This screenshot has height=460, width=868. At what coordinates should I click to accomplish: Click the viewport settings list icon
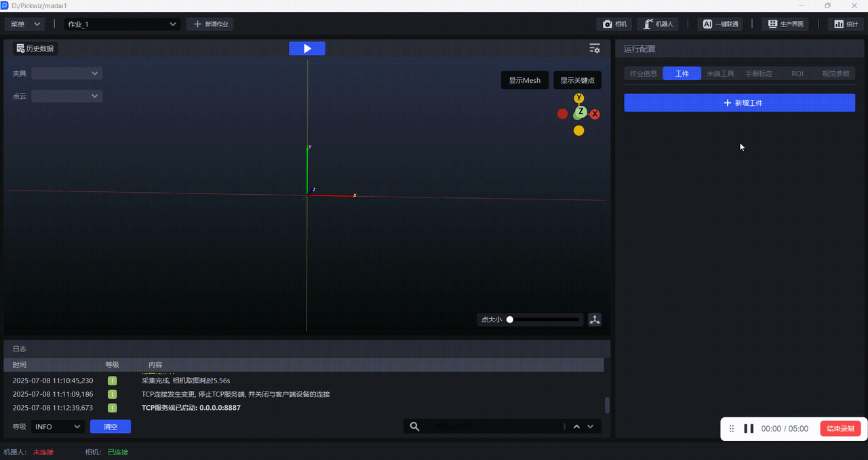point(594,48)
